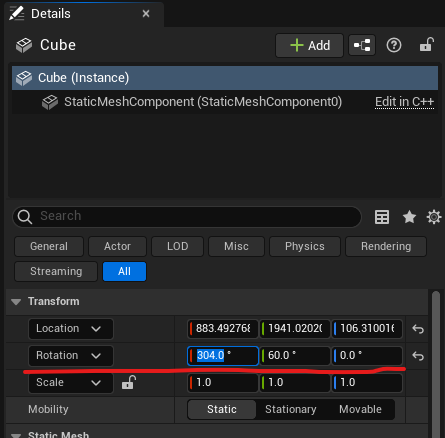Select the All category filter
The image size is (445, 438).
(124, 271)
